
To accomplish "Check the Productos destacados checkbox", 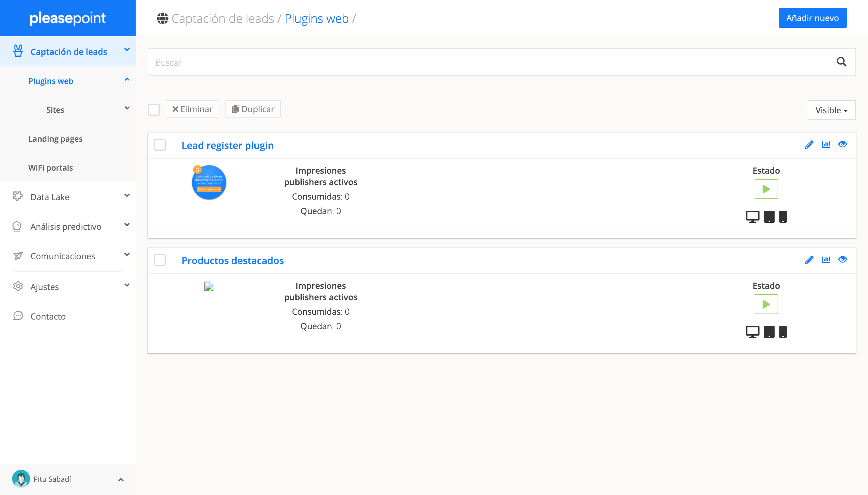I will point(160,260).
